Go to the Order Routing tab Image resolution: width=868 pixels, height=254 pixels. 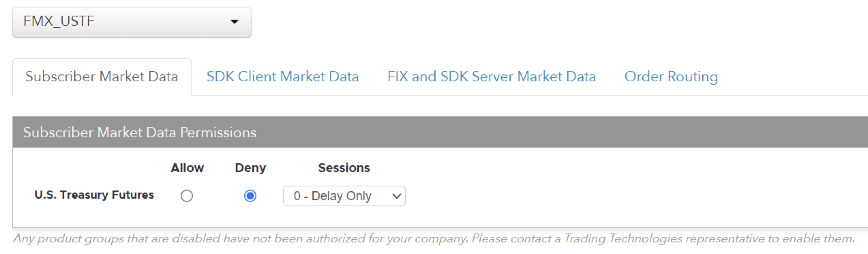click(x=671, y=76)
